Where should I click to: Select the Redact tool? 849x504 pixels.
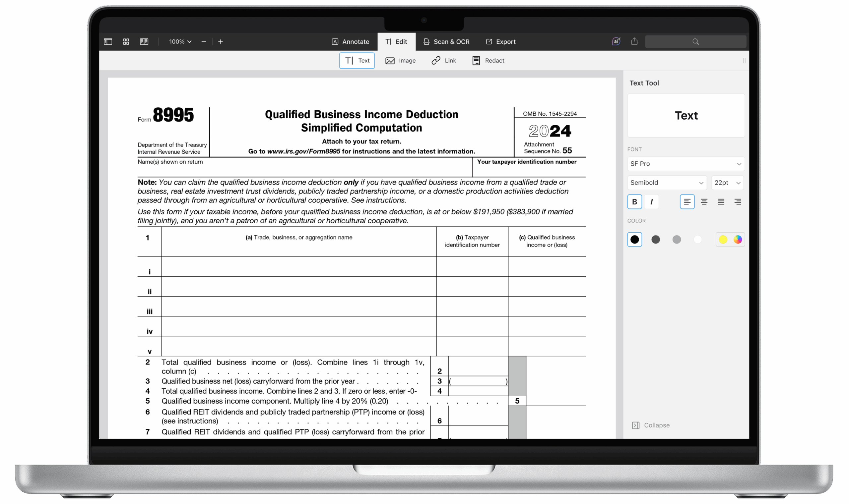pos(488,60)
